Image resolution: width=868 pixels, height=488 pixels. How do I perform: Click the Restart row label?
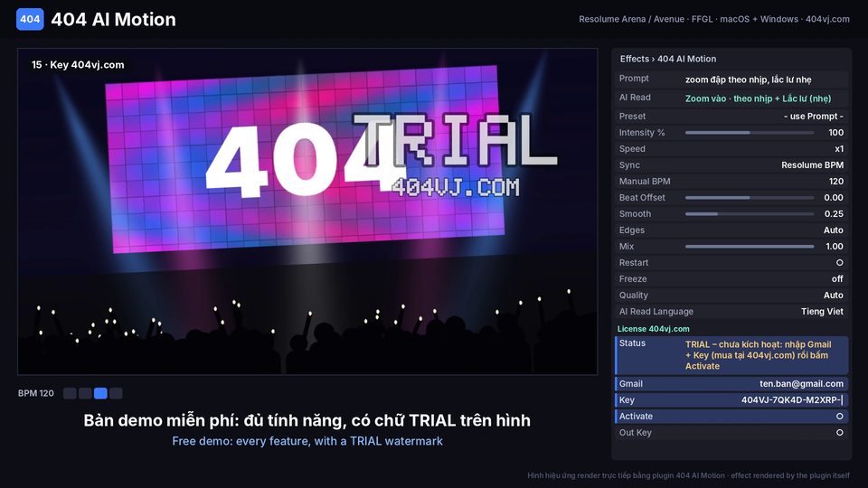coord(633,263)
